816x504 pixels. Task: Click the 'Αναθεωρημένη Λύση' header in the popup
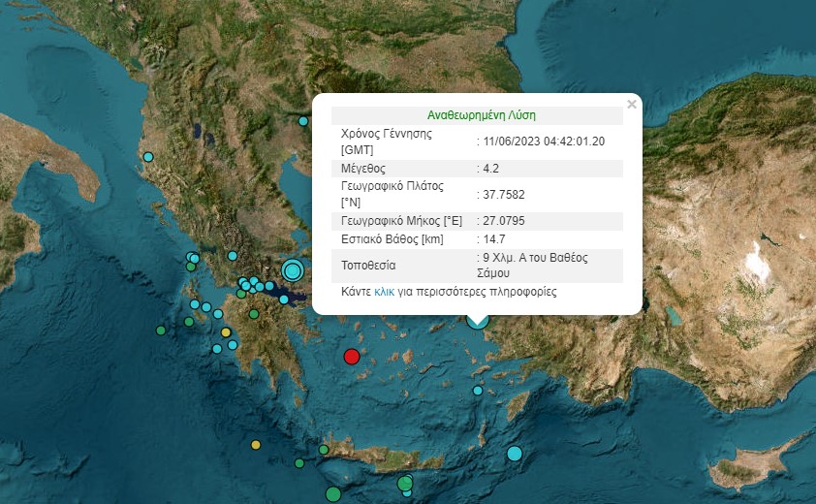482,115
